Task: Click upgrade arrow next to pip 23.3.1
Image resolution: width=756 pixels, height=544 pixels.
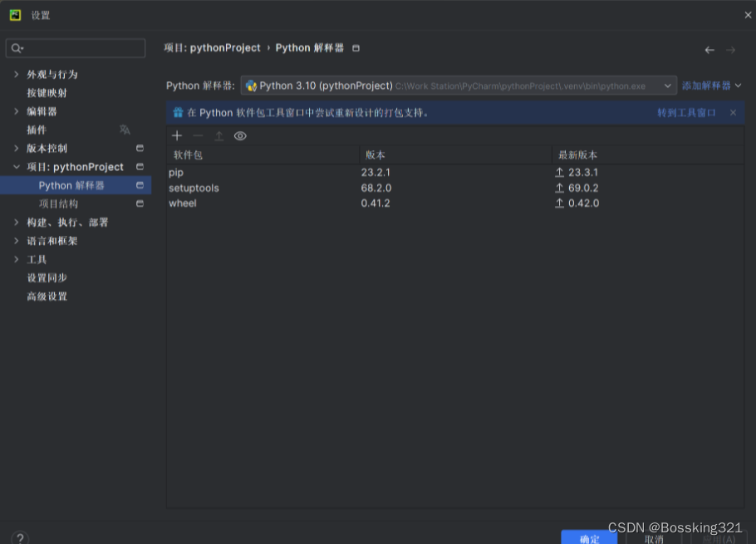Action: coord(559,173)
